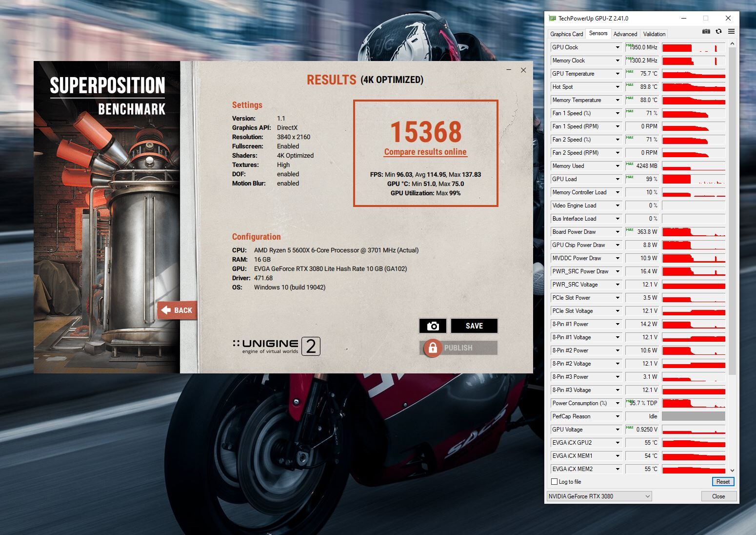The width and height of the screenshot is (756, 535).
Task: Click the Board Power Draw graph
Action: (x=694, y=232)
